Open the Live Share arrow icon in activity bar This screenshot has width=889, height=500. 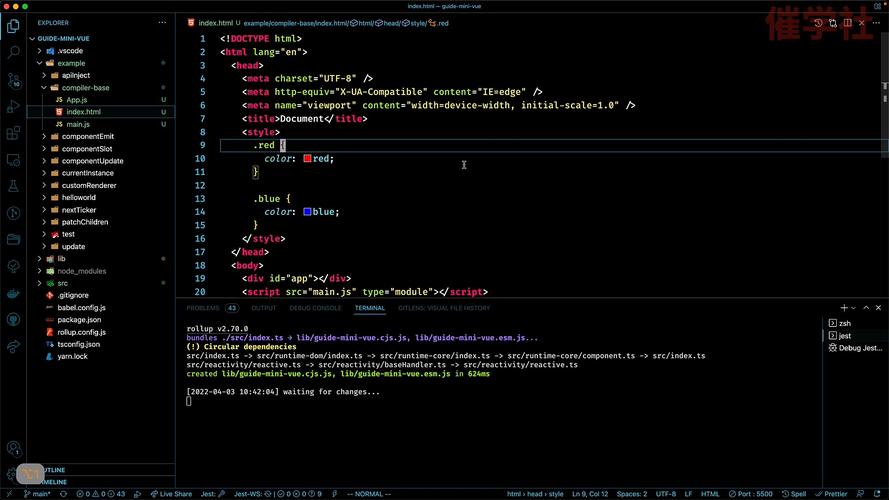(x=13, y=346)
